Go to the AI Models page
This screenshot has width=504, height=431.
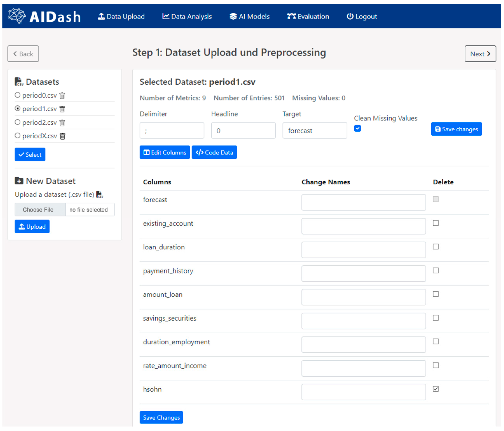point(250,17)
